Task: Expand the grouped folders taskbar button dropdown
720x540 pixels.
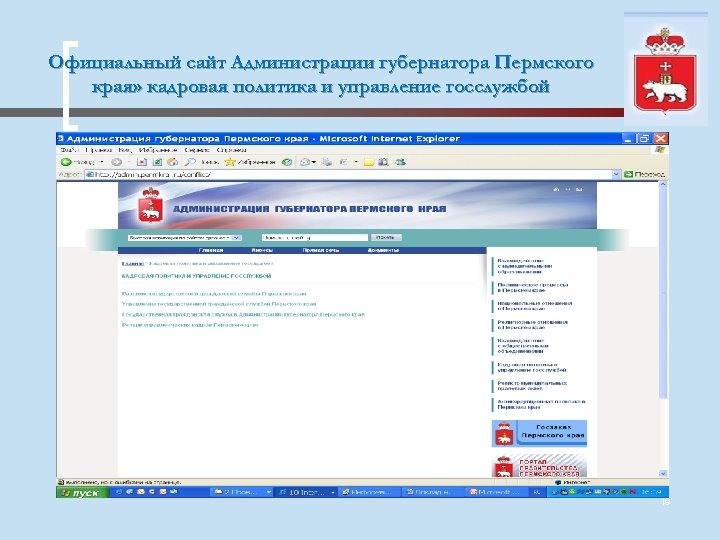Action: coord(269,492)
